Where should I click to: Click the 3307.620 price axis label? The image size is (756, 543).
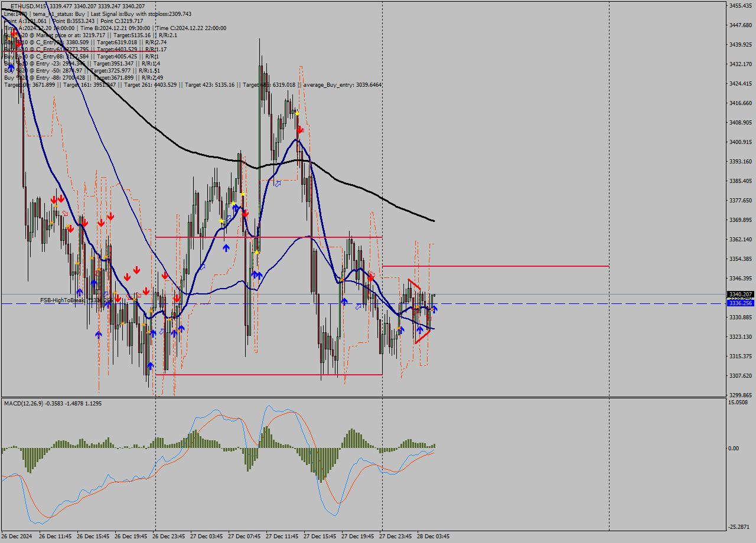(x=741, y=375)
